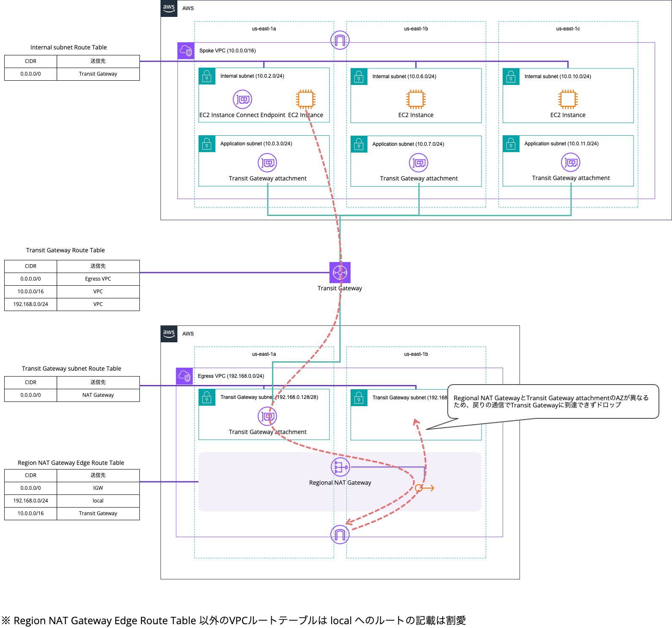Click the Application subnet (10.0.7.0/24) label
672x628 pixels.
click(x=408, y=144)
